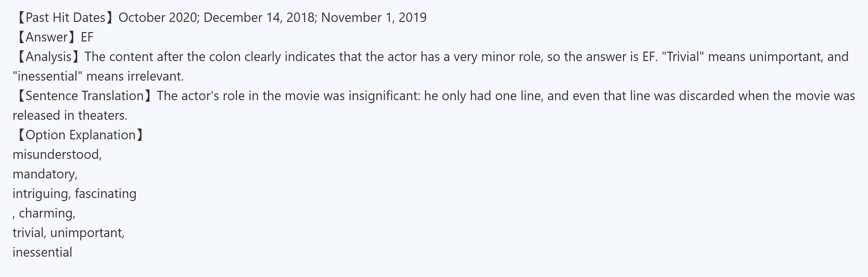
Task: Click the final option word 'inessential'
Action: (42, 252)
